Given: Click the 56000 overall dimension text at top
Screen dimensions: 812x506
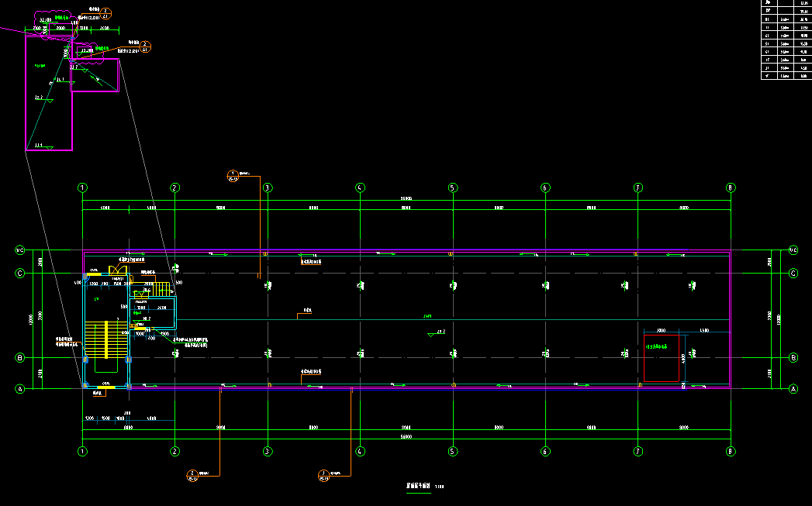Looking at the screenshot, I should click(x=406, y=199).
